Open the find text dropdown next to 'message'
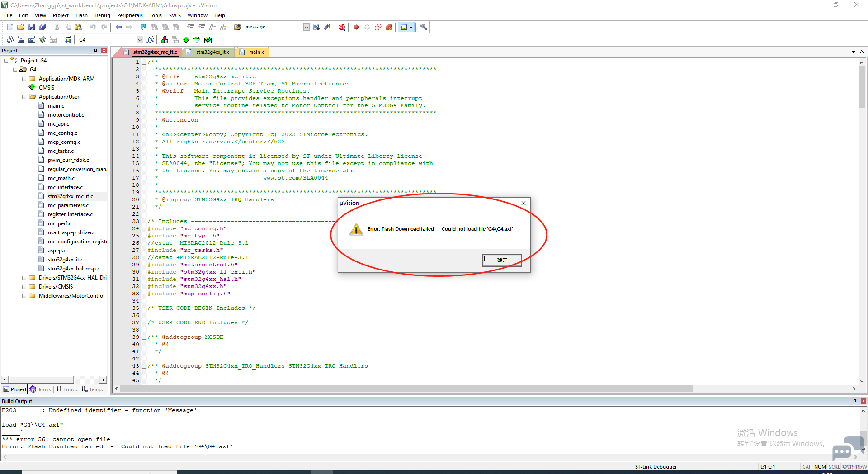 307,27
